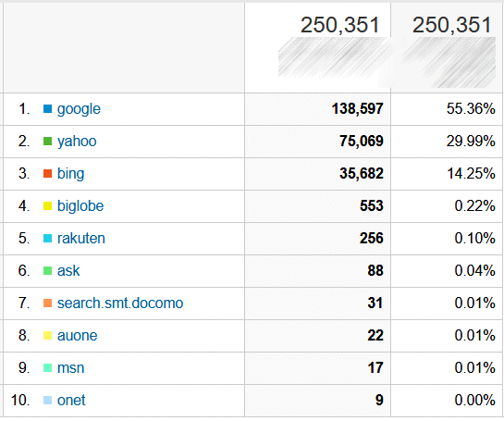The image size is (504, 421).
Task: Select the 138,597 visits cell for google
Action: pyautogui.click(x=317, y=109)
